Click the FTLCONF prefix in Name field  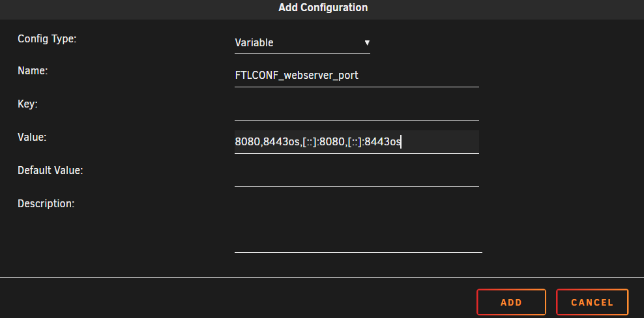click(x=258, y=76)
